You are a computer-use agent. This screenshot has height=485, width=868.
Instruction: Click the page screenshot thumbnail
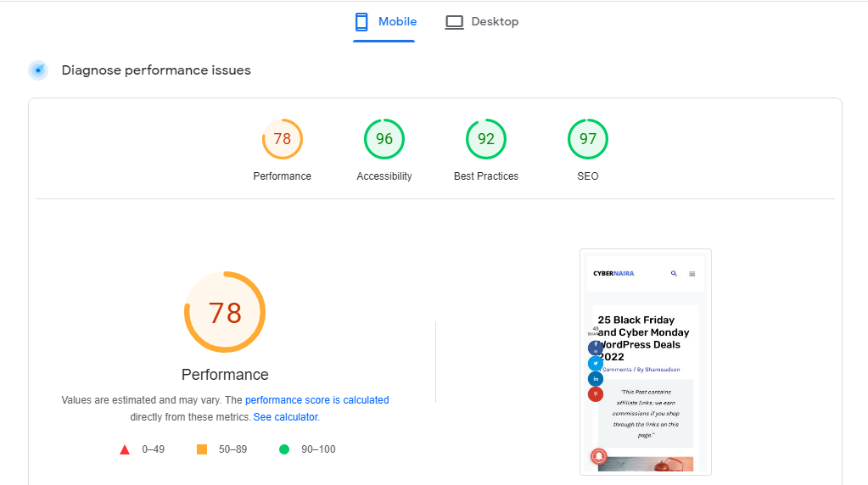(646, 362)
